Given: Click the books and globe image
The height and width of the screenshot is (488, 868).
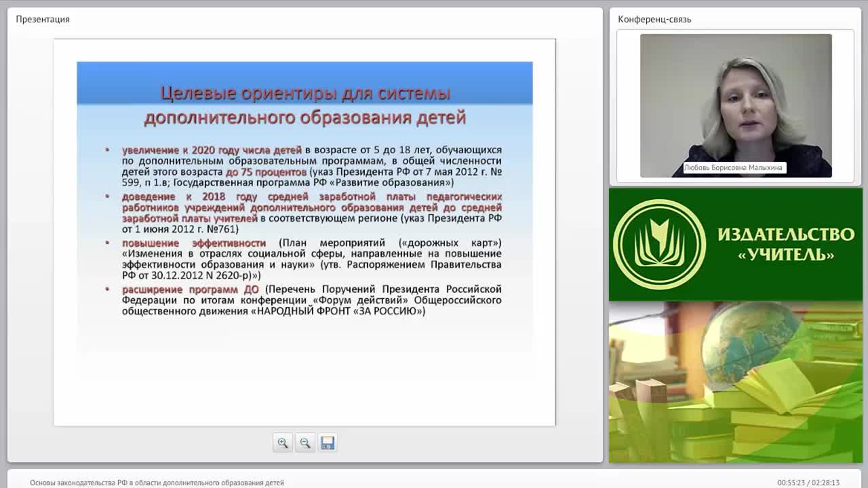Looking at the screenshot, I should 736,382.
